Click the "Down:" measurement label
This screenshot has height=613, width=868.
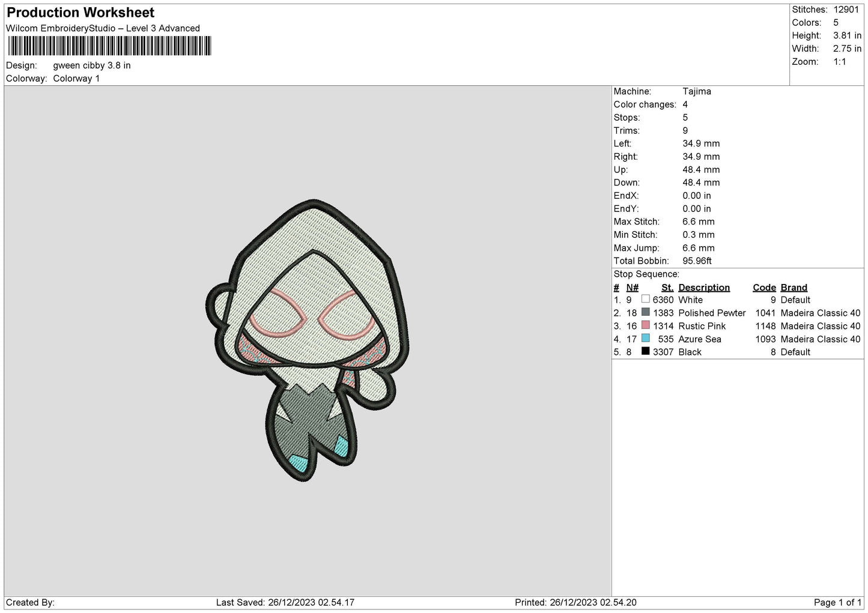click(x=627, y=183)
